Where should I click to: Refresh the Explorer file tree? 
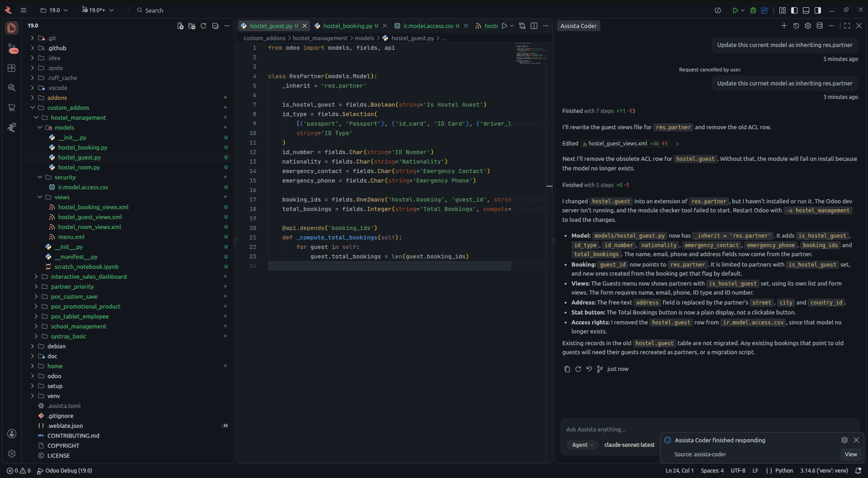(203, 26)
